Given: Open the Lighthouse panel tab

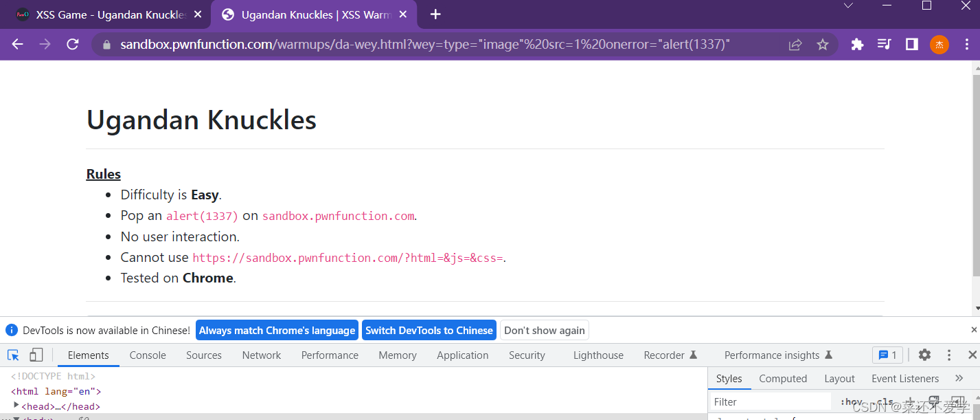Looking at the screenshot, I should (598, 355).
